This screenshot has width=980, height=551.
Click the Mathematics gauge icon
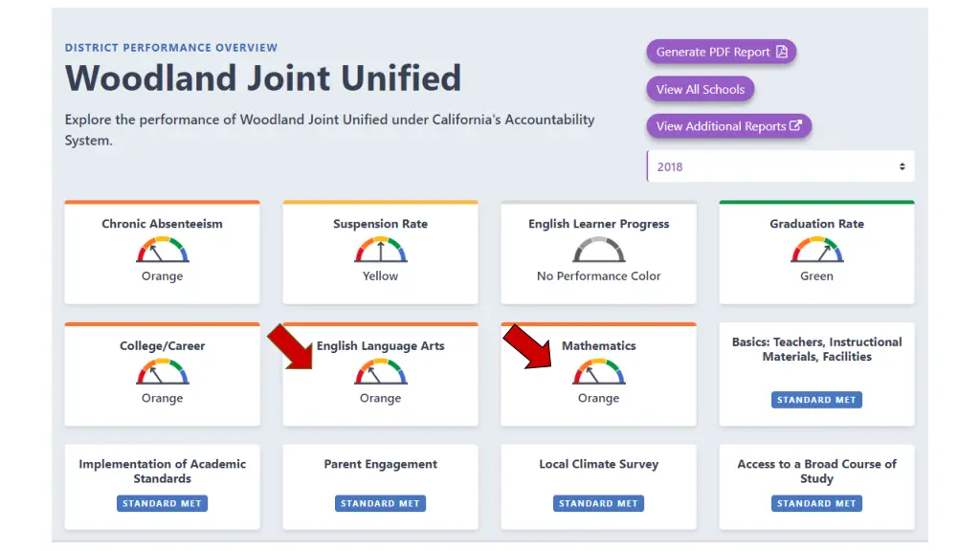coord(599,372)
